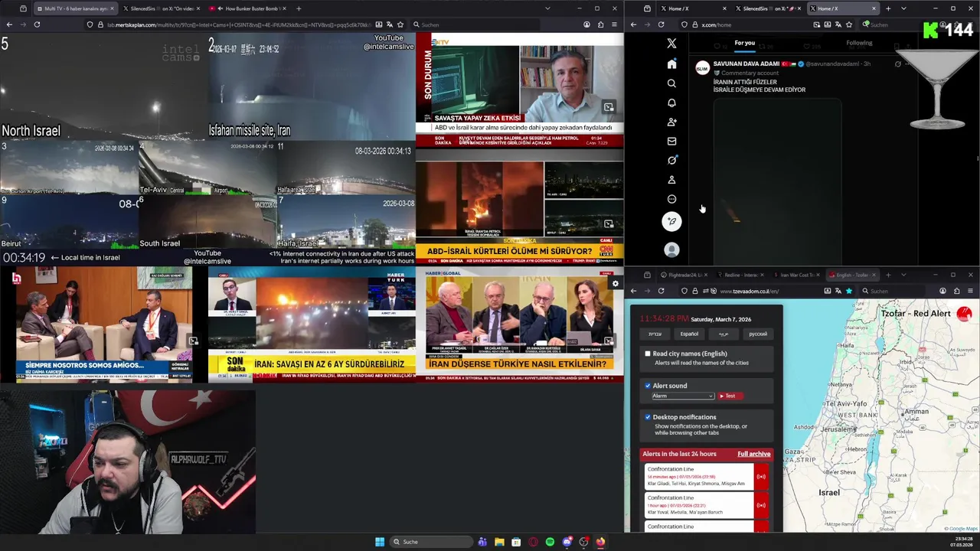The height and width of the screenshot is (551, 980).
Task: Switch to the SilencedSirs tab in X window
Action: [768, 8]
